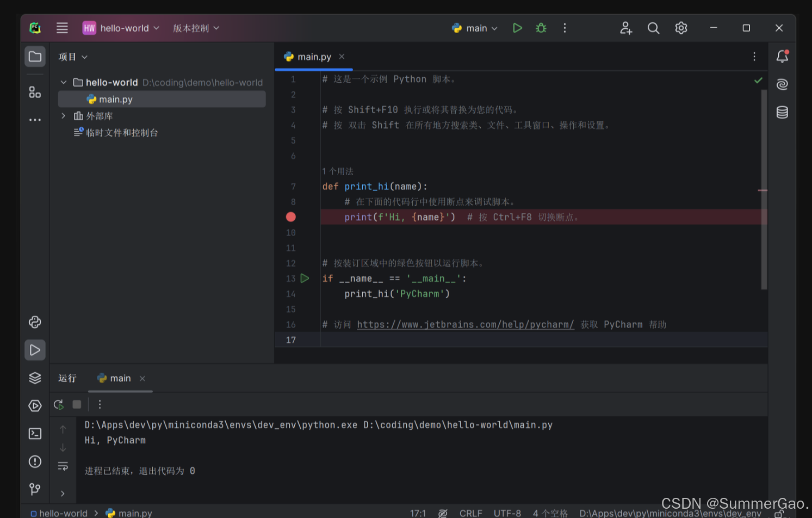The height and width of the screenshot is (518, 812).
Task: Select the main.py editor tab
Action: [314, 57]
